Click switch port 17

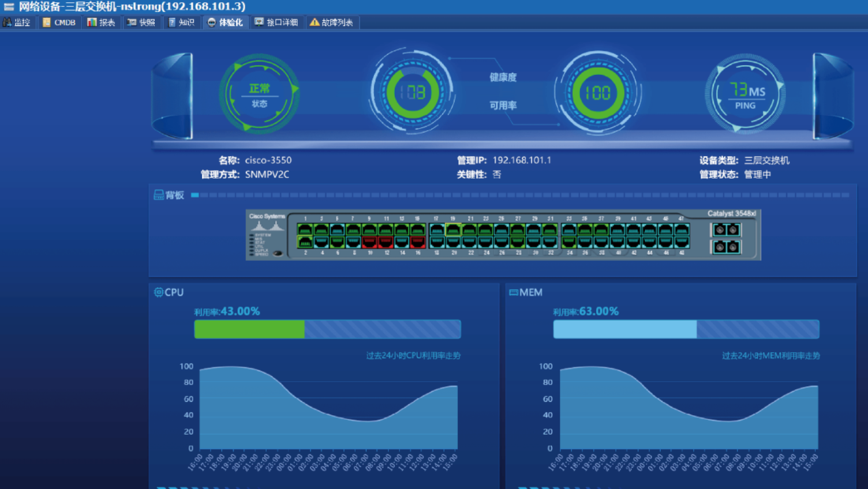(437, 230)
